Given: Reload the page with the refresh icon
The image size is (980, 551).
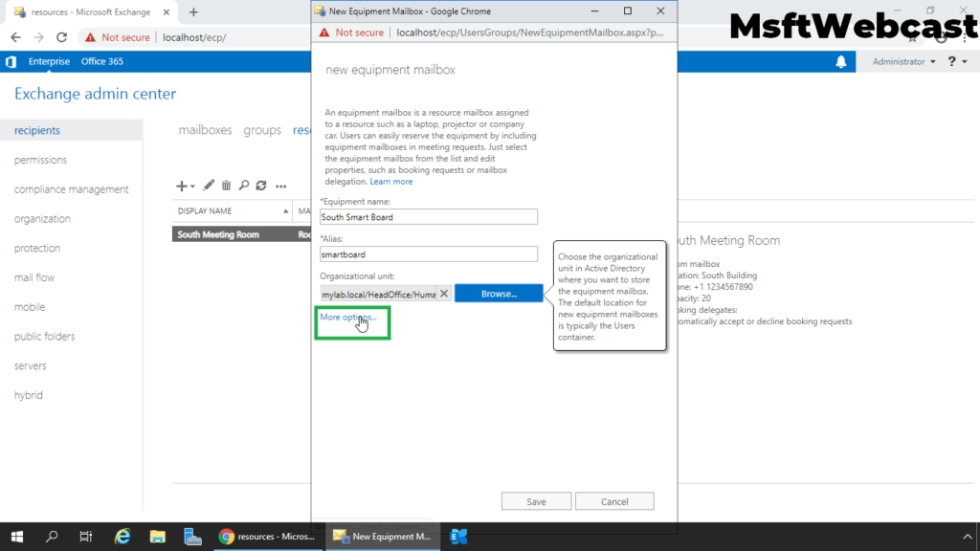Looking at the screenshot, I should click(x=61, y=37).
